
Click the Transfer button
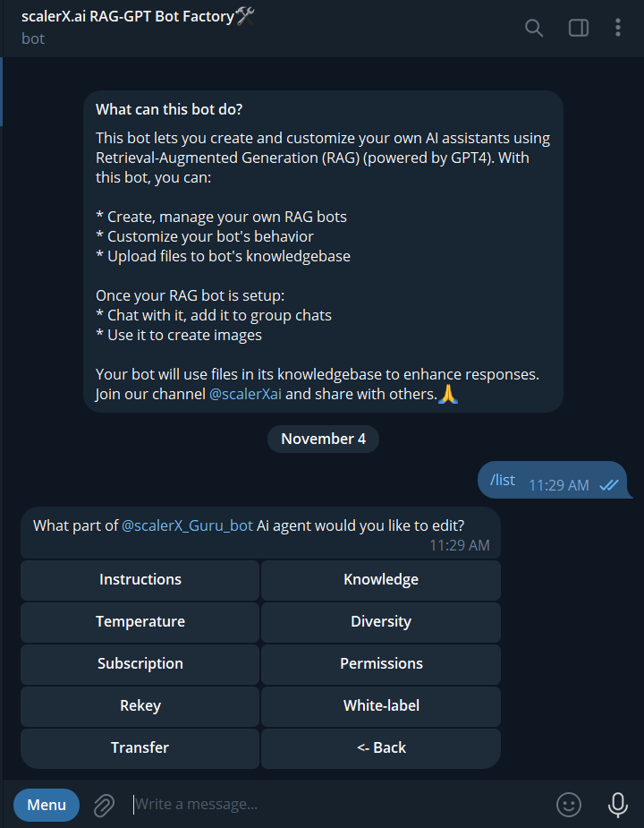140,748
